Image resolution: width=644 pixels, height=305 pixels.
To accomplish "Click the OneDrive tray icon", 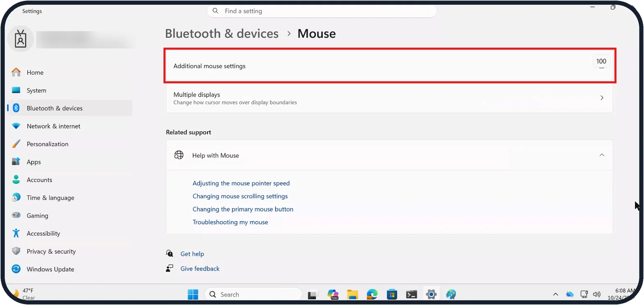I will 570,294.
